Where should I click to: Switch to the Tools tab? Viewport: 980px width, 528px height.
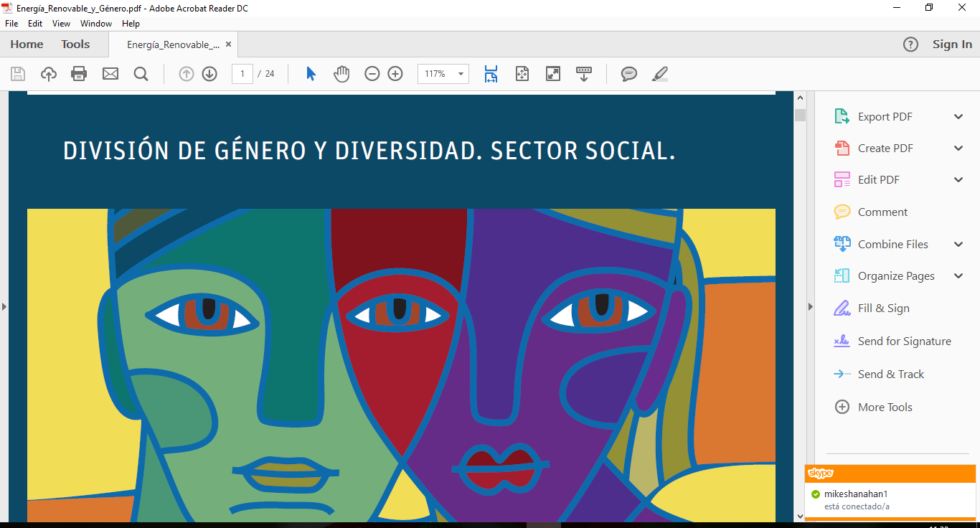(x=75, y=44)
